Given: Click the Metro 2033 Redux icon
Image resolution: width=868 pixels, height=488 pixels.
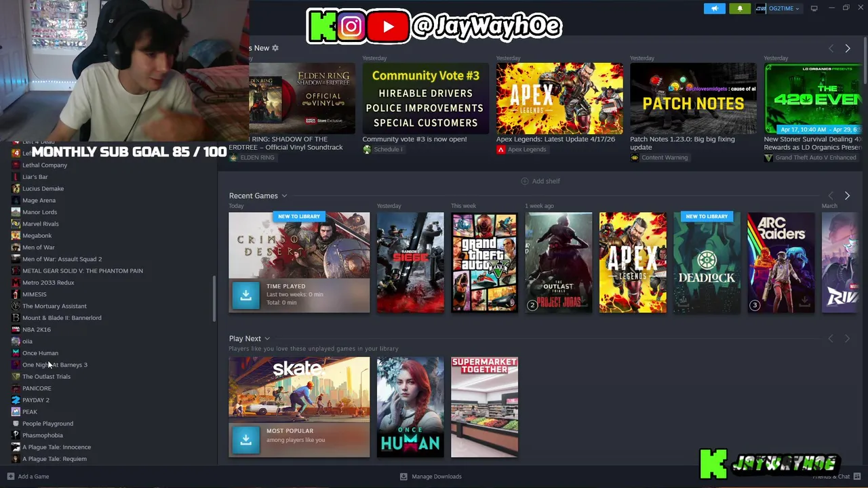Looking at the screenshot, I should click(x=16, y=283).
